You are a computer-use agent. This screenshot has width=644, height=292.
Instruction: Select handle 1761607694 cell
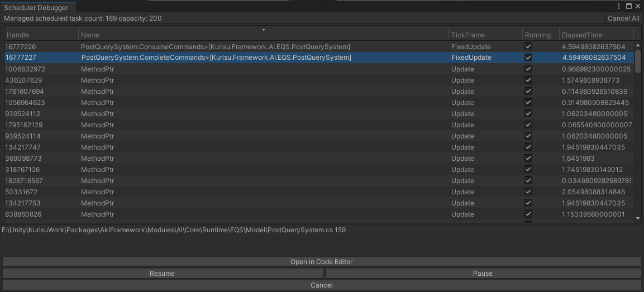(24, 91)
